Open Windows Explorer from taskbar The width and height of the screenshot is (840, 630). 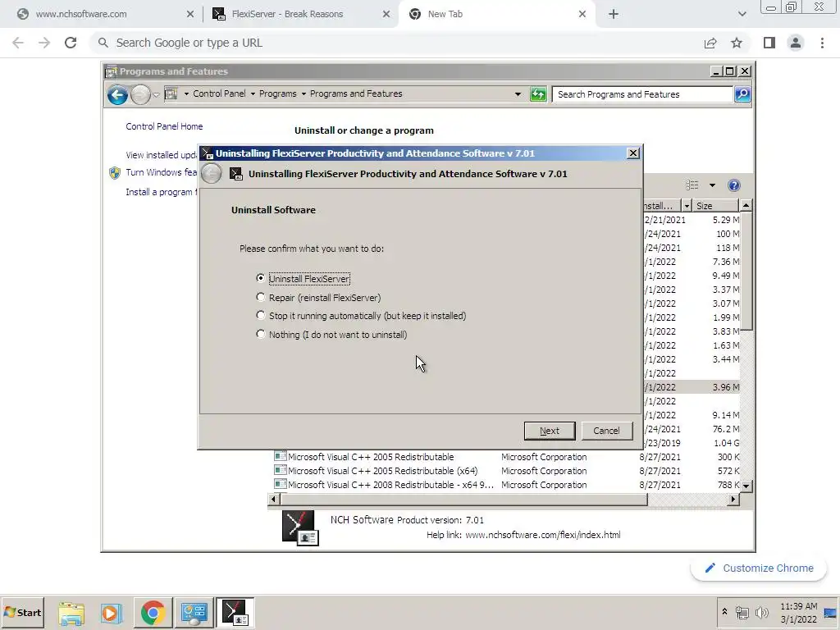click(71, 613)
